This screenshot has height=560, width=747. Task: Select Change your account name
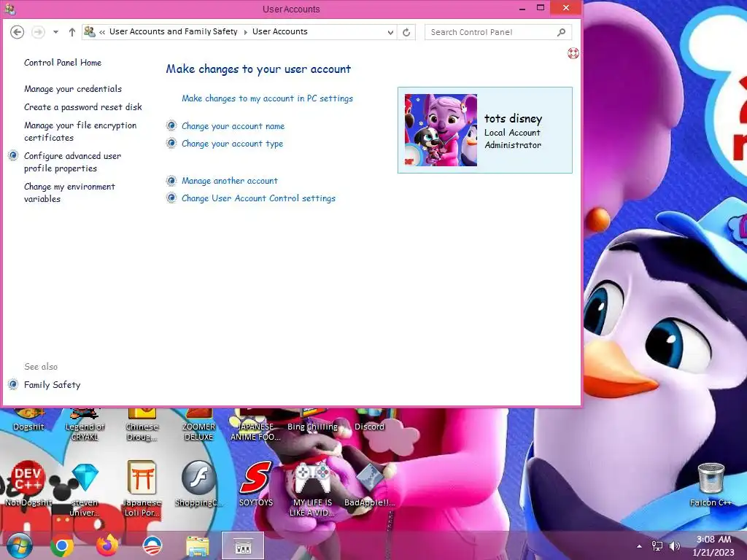233,126
